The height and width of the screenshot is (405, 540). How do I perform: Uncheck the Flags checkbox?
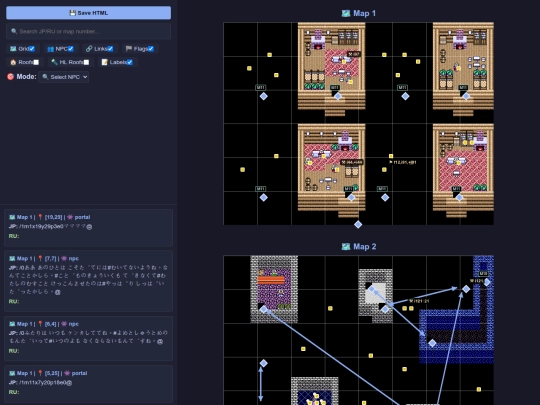(151, 49)
